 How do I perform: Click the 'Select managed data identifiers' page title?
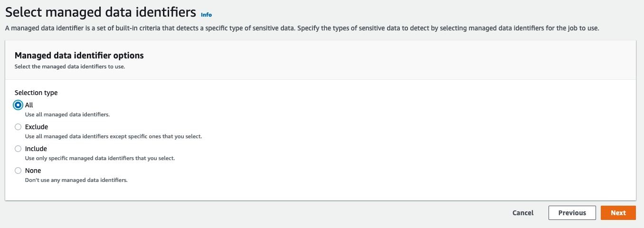[x=101, y=11]
